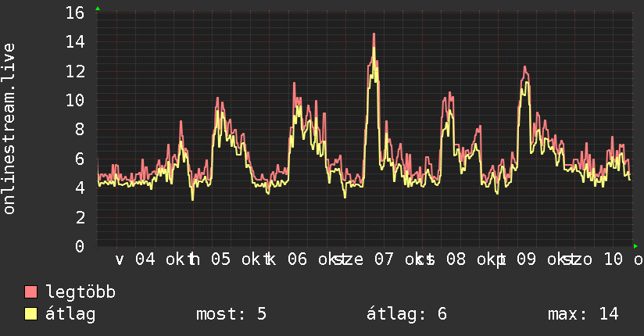Click the 'átlag: 6' statistic value

[406, 314]
